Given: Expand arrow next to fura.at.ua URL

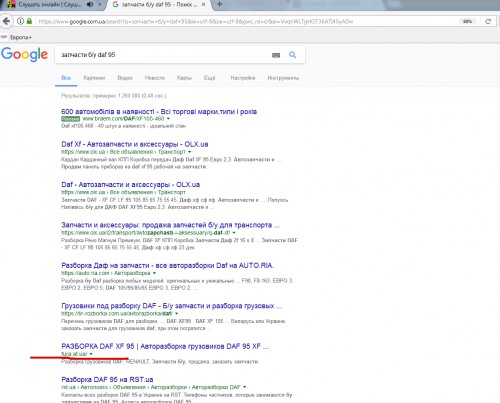Looking at the screenshot, I should [91, 354].
